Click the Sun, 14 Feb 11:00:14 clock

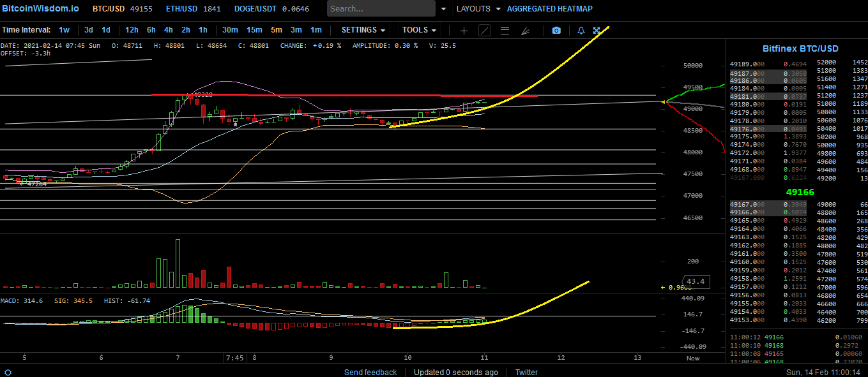click(x=824, y=372)
